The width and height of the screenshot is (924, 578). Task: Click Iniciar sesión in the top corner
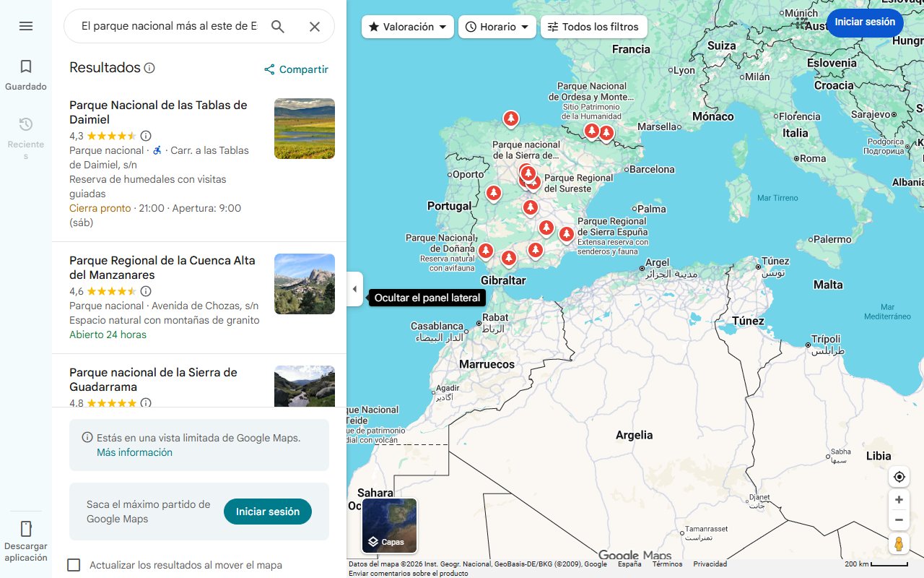(x=865, y=22)
